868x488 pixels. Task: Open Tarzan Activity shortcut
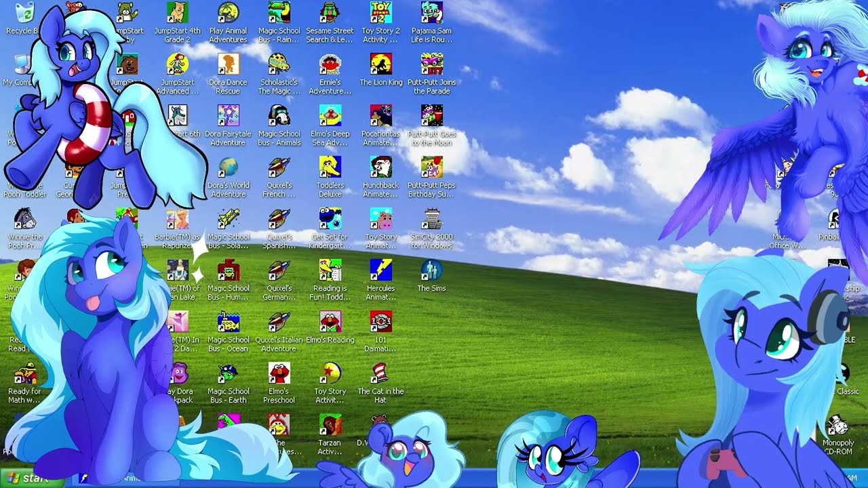pyautogui.click(x=330, y=434)
